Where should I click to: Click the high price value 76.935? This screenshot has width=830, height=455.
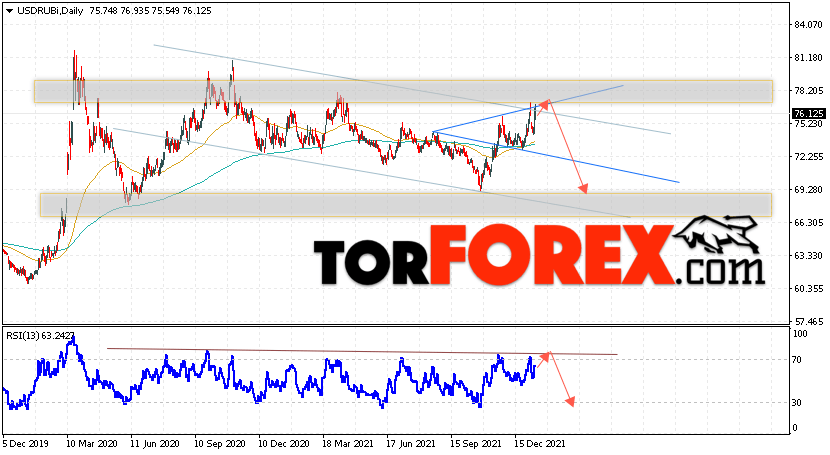point(135,11)
